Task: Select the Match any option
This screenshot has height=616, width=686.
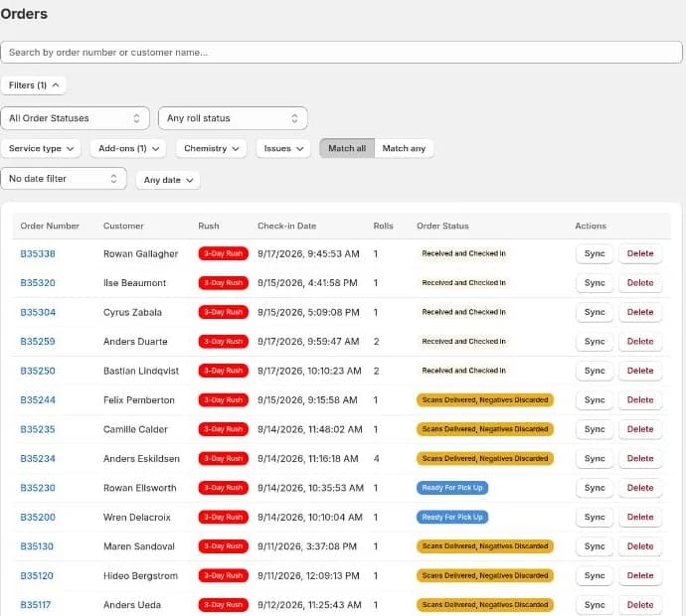Action: coord(404,149)
